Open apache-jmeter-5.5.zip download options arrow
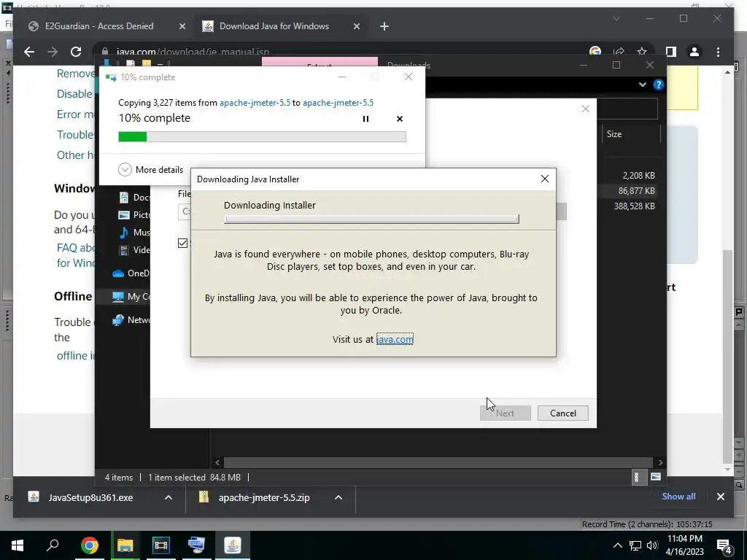 pyautogui.click(x=338, y=497)
